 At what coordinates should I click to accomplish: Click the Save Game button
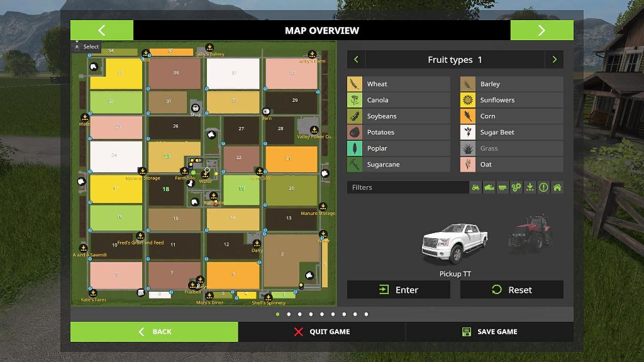pos(489,332)
